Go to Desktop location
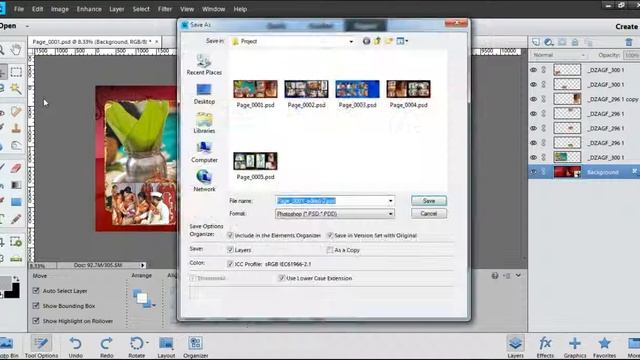640x360 pixels. 204,94
